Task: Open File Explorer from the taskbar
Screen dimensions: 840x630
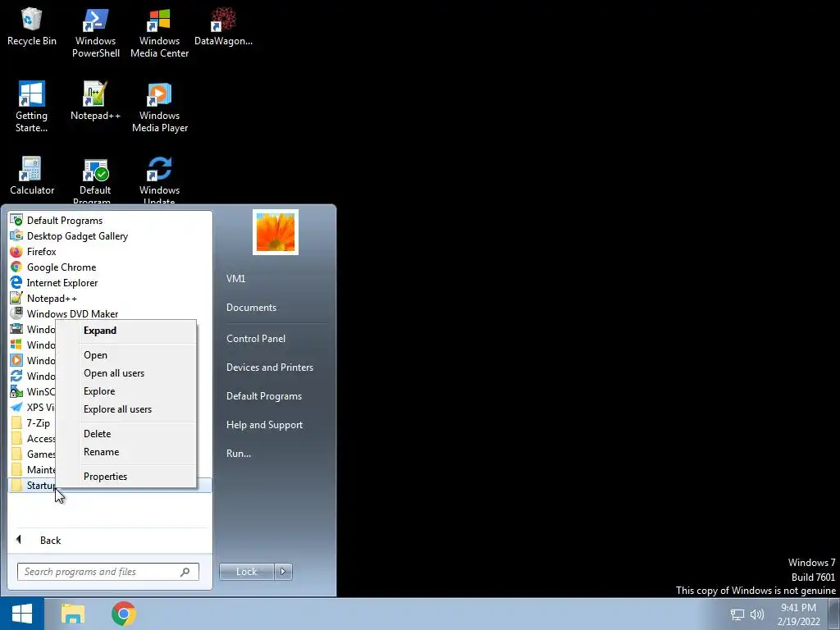Action: coord(73,614)
